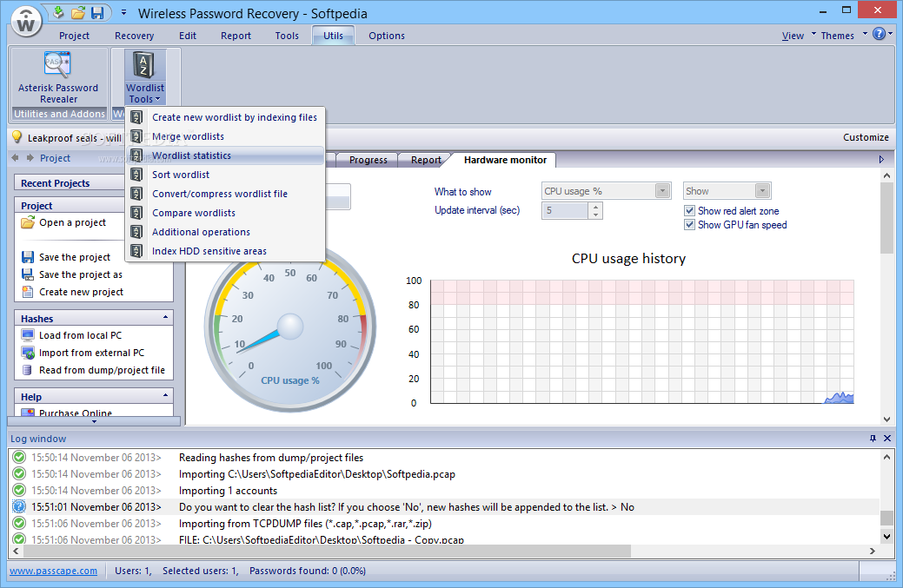The image size is (903, 588).
Task: Toggle the Show red alert zone checkbox
Action: coord(689,210)
